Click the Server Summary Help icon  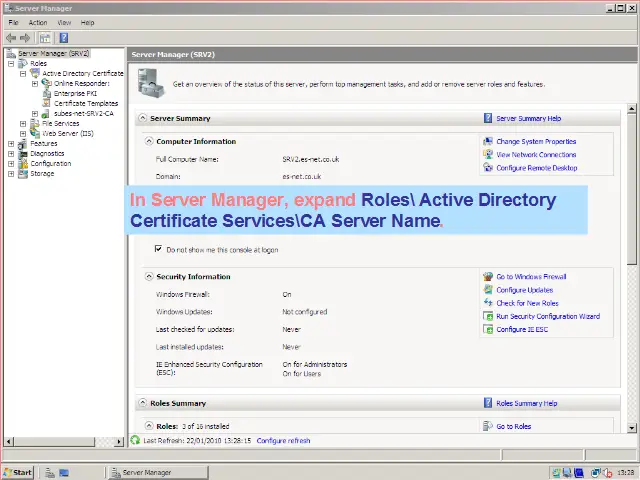[x=488, y=118]
